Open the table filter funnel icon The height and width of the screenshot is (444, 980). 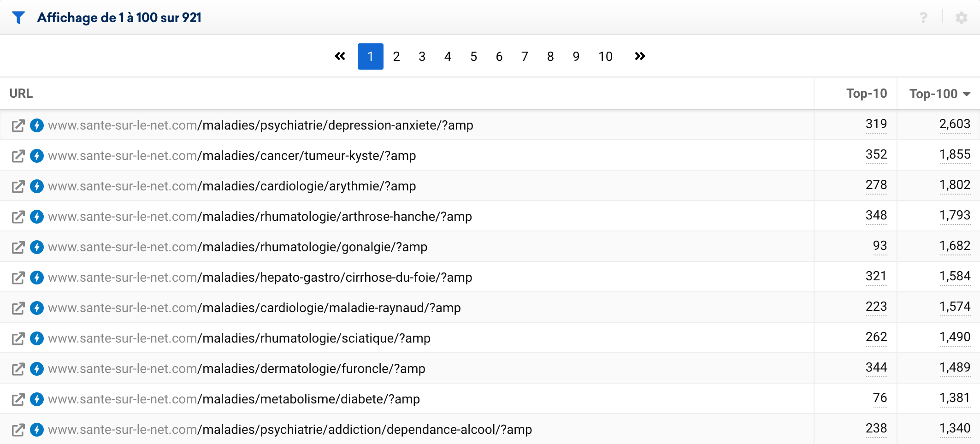(x=18, y=18)
